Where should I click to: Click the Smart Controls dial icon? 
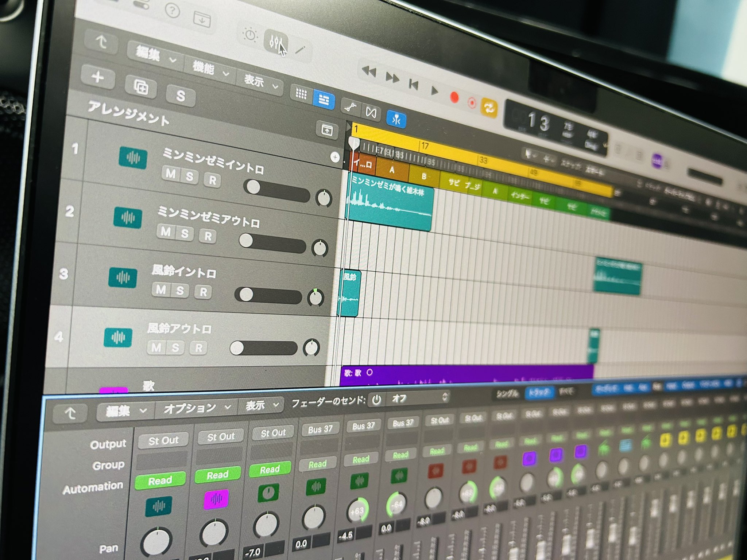(x=251, y=35)
